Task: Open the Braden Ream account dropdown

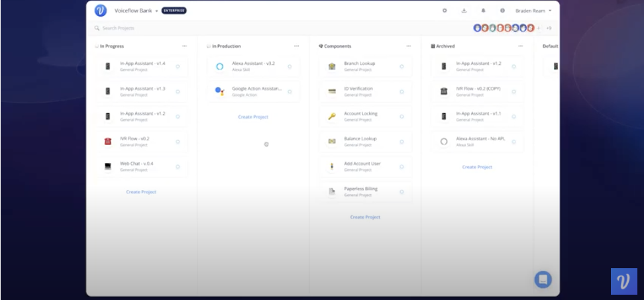Action: (x=533, y=11)
